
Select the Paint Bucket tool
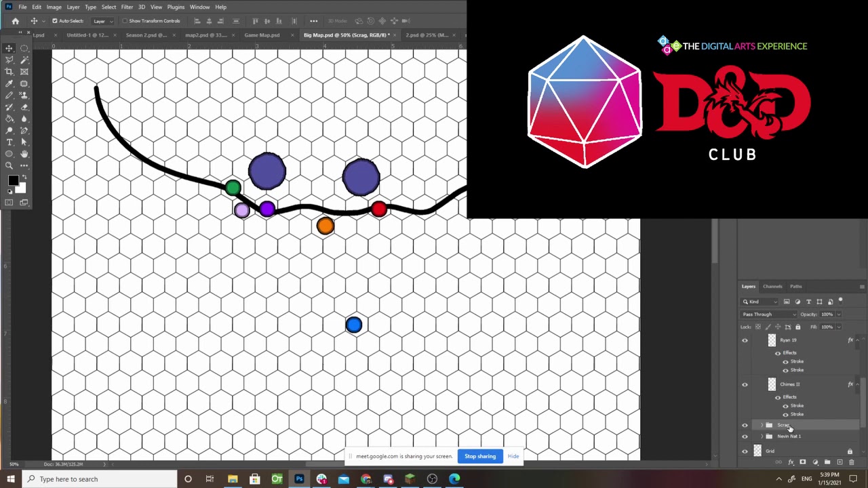(x=9, y=119)
